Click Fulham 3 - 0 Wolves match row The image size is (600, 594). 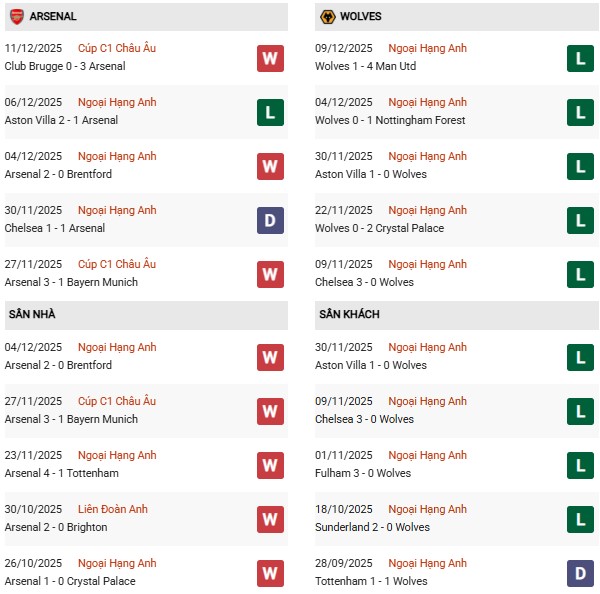click(x=364, y=473)
